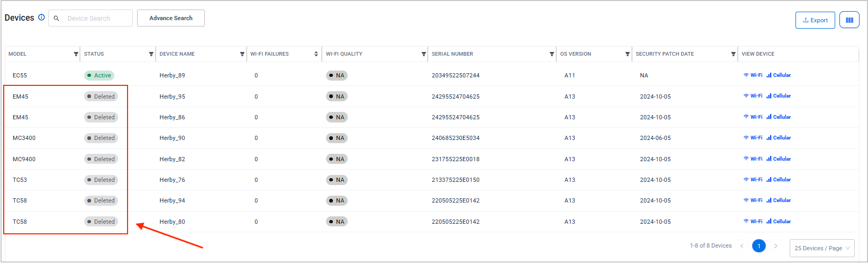This screenshot has width=868, height=263.
Task: Open the Status column filter icon
Action: pos(151,54)
